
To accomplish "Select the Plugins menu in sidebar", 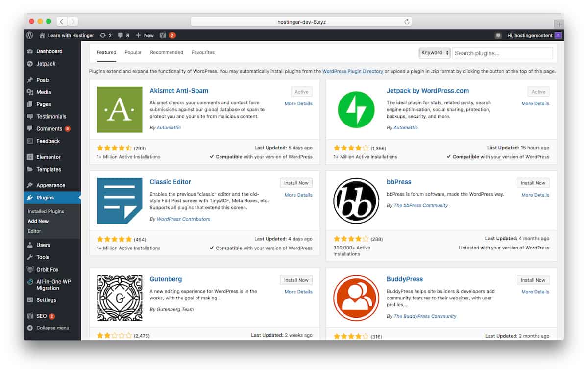I will [x=52, y=198].
